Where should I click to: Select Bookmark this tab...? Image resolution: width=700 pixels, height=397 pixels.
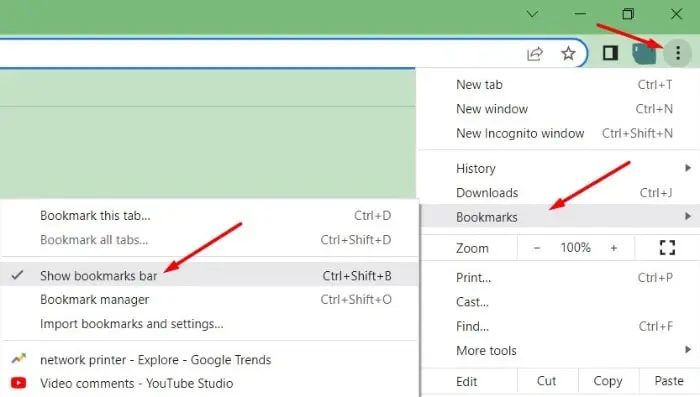[x=209, y=216]
